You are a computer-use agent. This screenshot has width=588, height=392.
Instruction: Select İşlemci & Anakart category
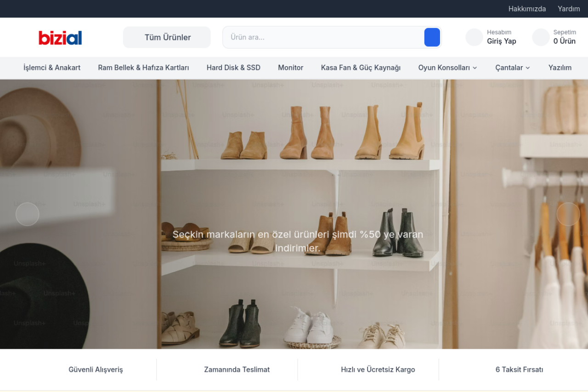[x=52, y=68]
